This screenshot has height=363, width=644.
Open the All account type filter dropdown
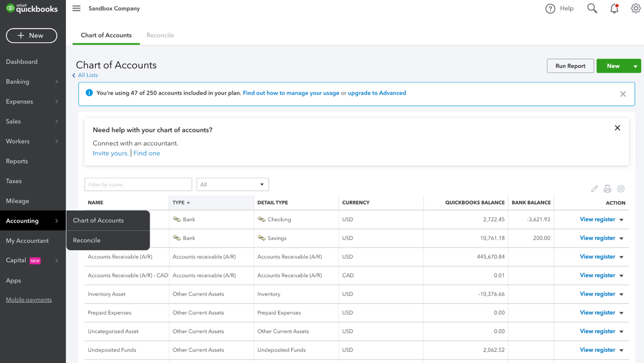point(232,185)
